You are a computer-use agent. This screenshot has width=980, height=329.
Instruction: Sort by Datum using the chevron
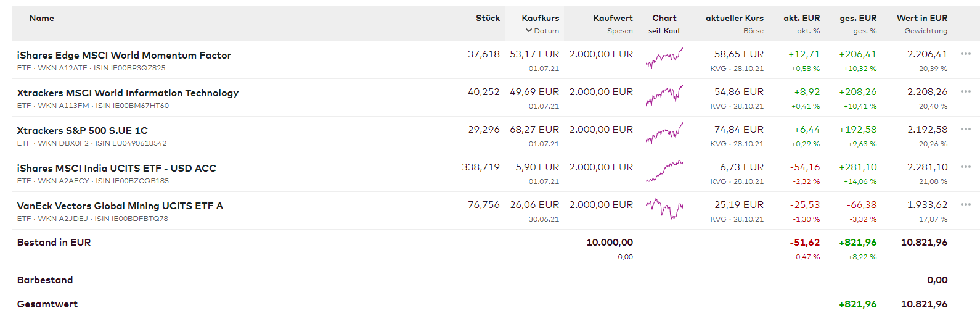(529, 31)
